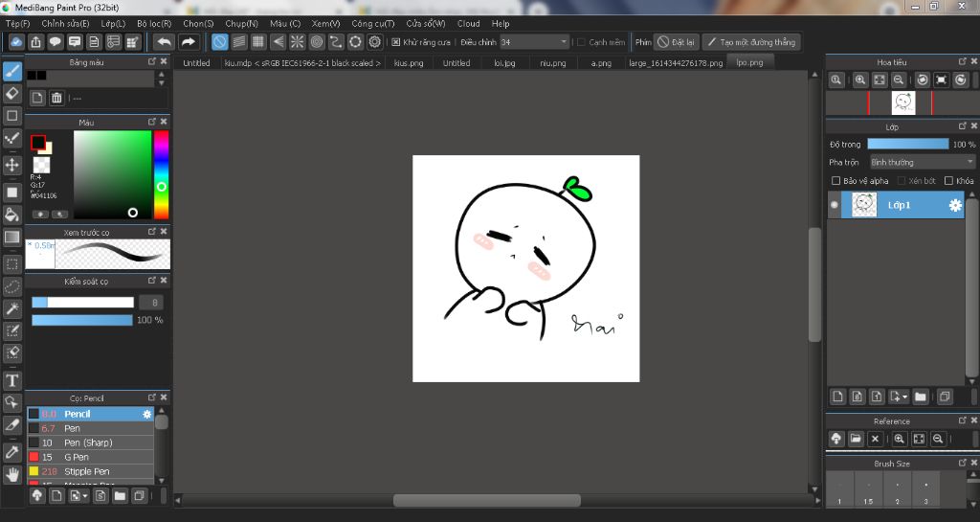Toggle visibility of layer Lớp1
980x522 pixels.
point(835,205)
